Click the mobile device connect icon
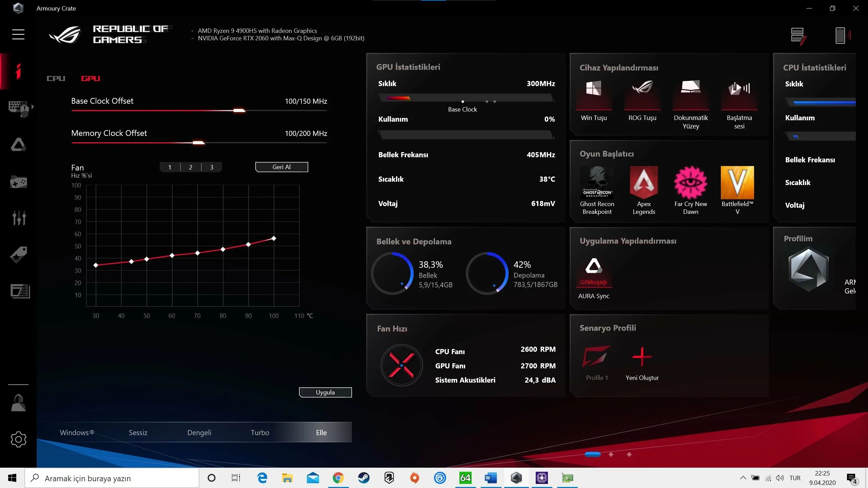The image size is (868, 488). click(x=843, y=35)
